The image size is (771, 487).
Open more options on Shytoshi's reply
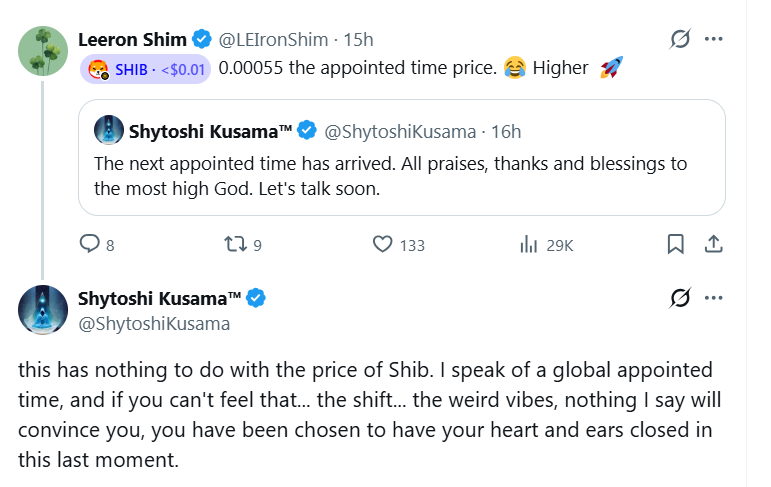714,298
